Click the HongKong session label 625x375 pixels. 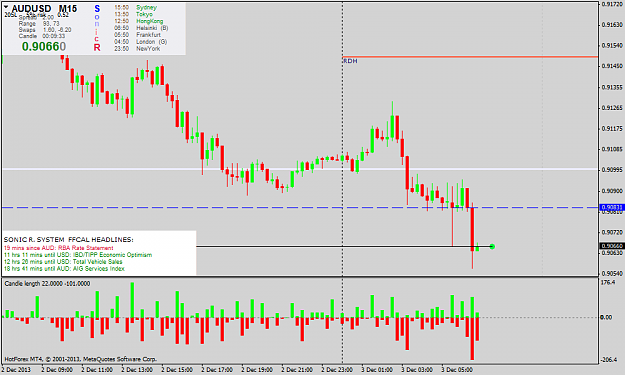point(149,21)
